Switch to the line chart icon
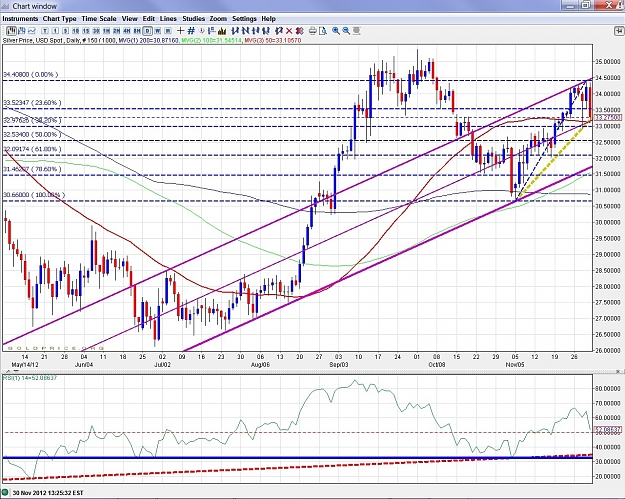 pos(32,31)
